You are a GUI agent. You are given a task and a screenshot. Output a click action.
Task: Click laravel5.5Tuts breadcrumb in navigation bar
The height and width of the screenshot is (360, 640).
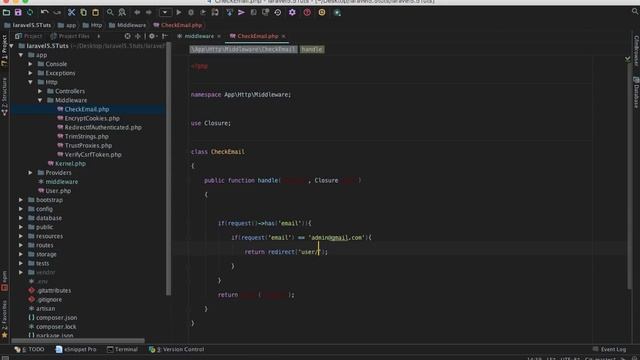point(28,25)
